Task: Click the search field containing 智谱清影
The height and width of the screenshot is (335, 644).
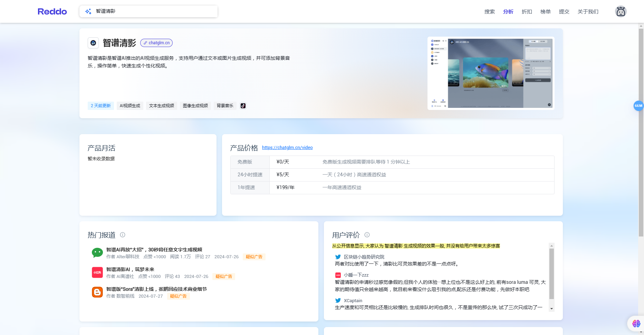Action: coord(148,11)
